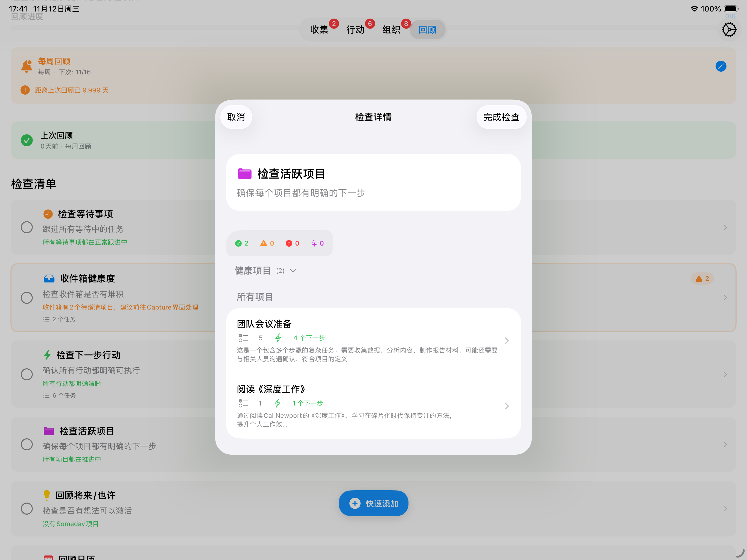
Task: Switch to the 收集 tab
Action: [x=319, y=29]
